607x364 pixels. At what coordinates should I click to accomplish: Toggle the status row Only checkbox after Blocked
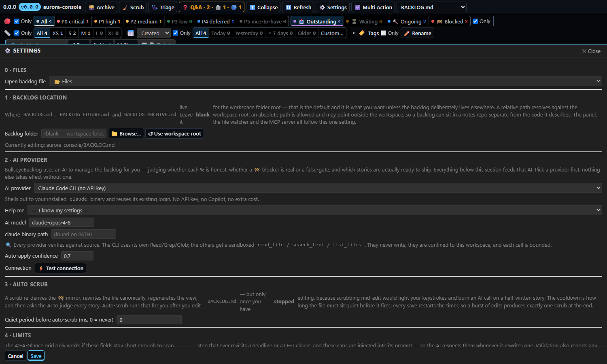[x=475, y=21]
